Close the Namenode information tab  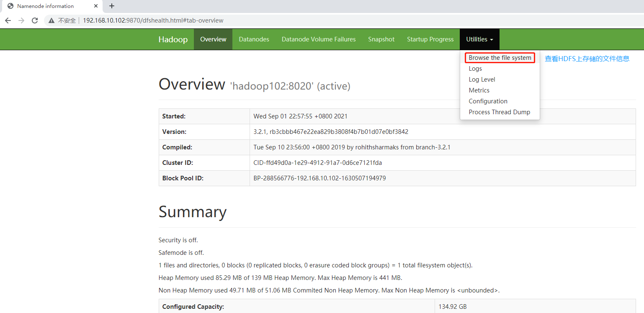pos(96,6)
